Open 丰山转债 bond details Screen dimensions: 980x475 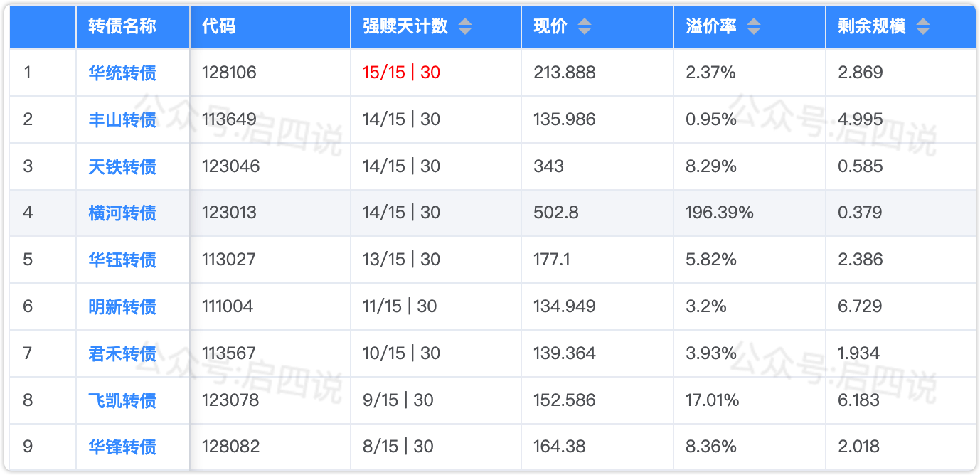pos(122,119)
